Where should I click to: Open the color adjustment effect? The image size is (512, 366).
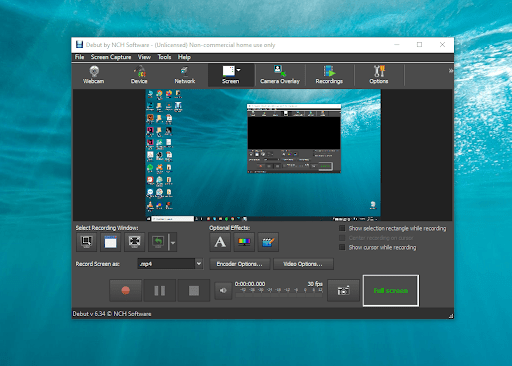click(244, 242)
